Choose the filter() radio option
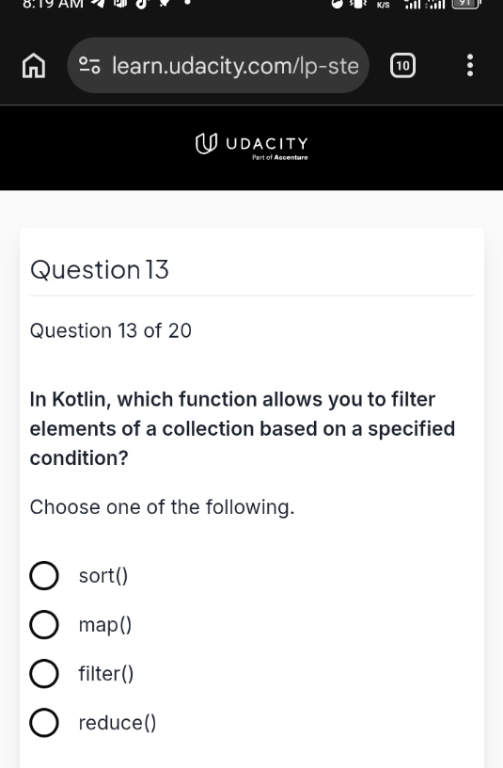 click(x=44, y=673)
